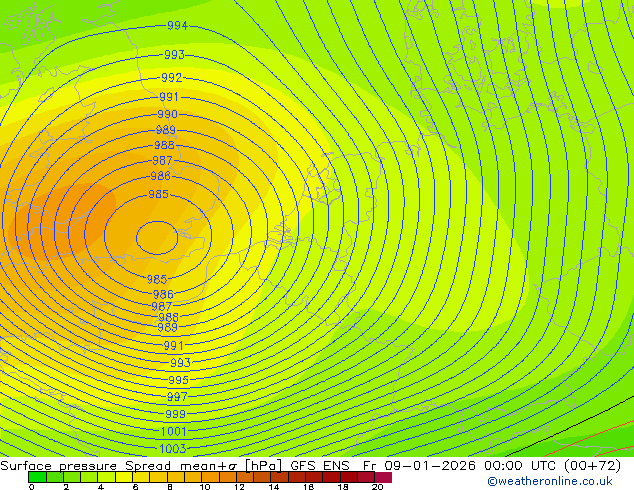Pick the legend swatch between 14 and 15
Viewport: 634px width, 490px height.
point(279,477)
